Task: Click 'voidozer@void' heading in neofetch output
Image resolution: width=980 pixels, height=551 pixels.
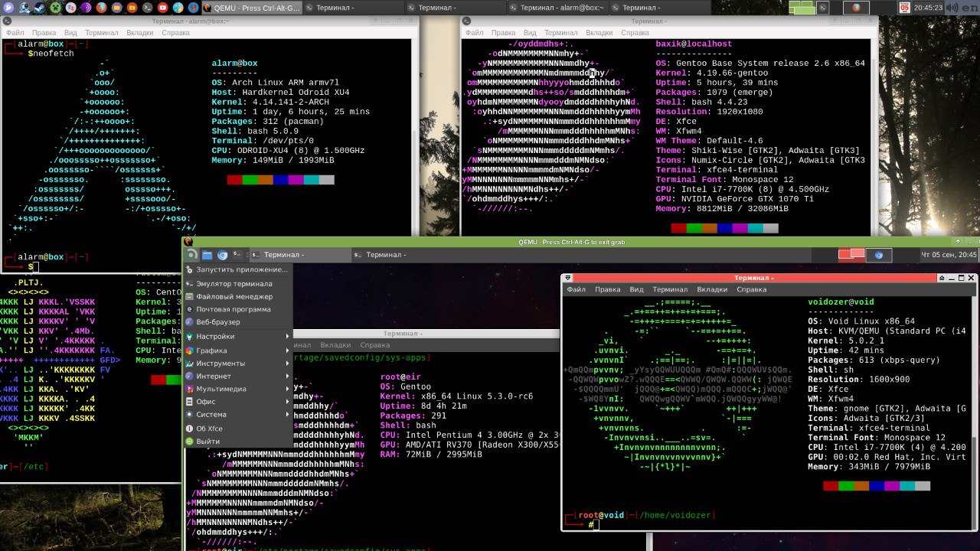Action: coord(841,302)
